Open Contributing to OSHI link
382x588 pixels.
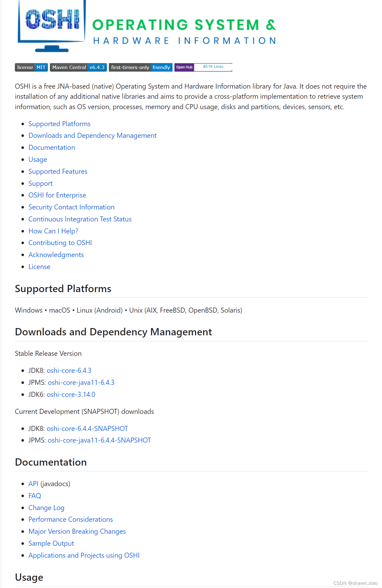[x=60, y=243]
